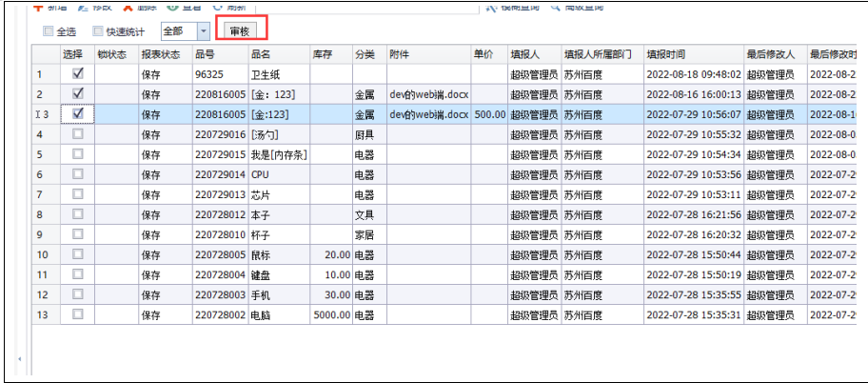Check the selection box for [汤勺] row
Screen dimensions: 868x383
(78, 134)
